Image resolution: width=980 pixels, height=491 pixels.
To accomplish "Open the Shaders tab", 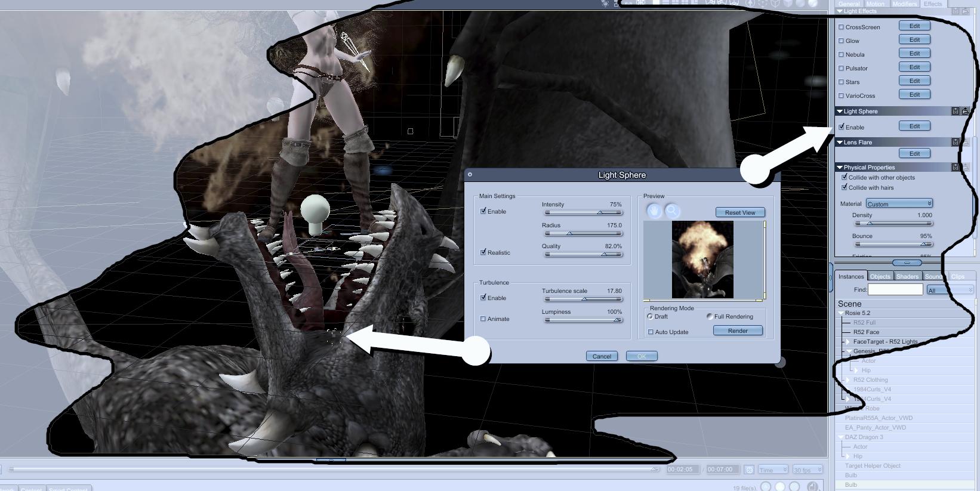I will (x=907, y=276).
